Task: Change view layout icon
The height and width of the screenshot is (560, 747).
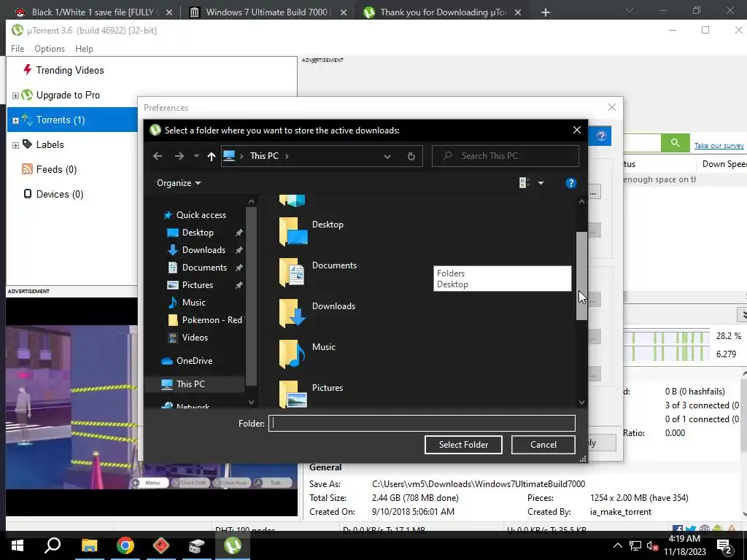Action: coord(525,183)
